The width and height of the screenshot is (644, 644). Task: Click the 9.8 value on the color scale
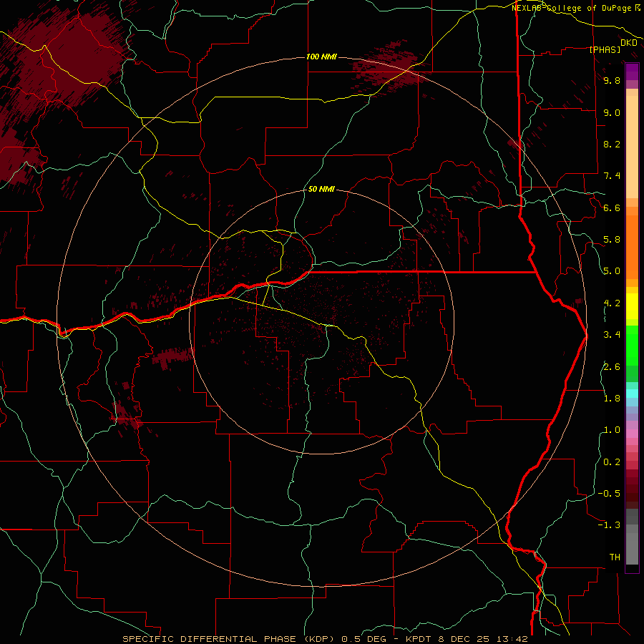612,80
